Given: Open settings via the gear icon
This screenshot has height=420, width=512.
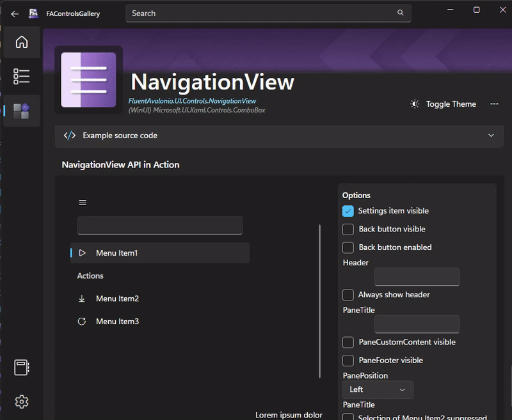Looking at the screenshot, I should pos(21,401).
